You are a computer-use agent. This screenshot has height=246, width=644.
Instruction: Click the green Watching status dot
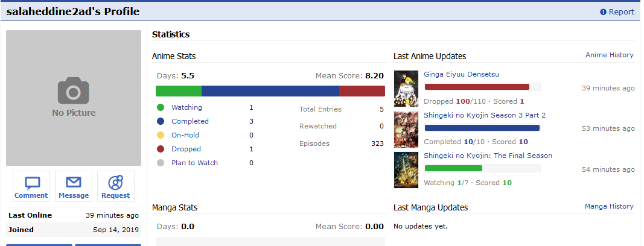click(160, 107)
